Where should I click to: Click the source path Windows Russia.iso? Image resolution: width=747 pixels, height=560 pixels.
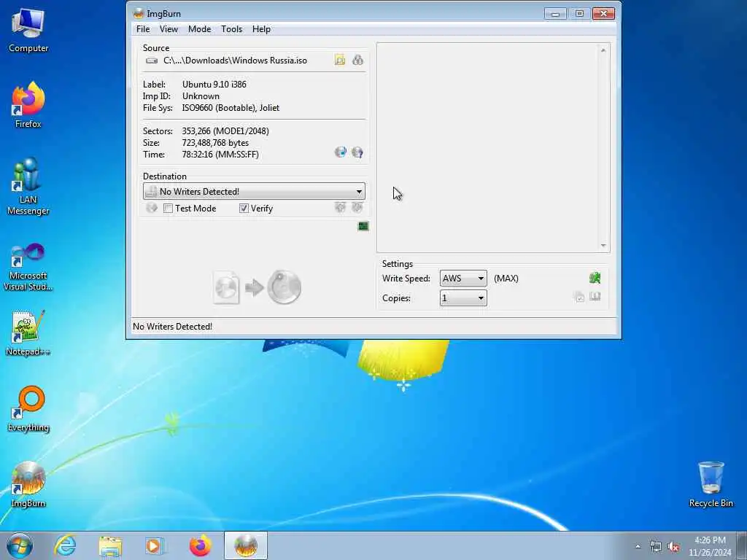[x=236, y=61]
